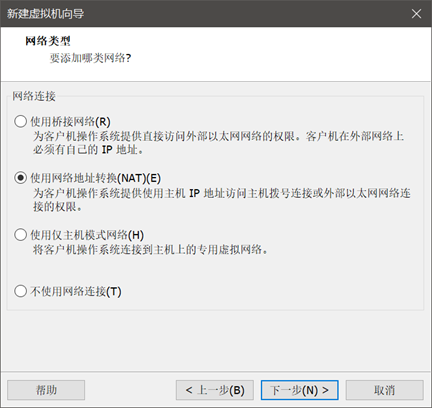Proceed with 下一步(N) > button
The height and width of the screenshot is (408, 432).
(299, 390)
